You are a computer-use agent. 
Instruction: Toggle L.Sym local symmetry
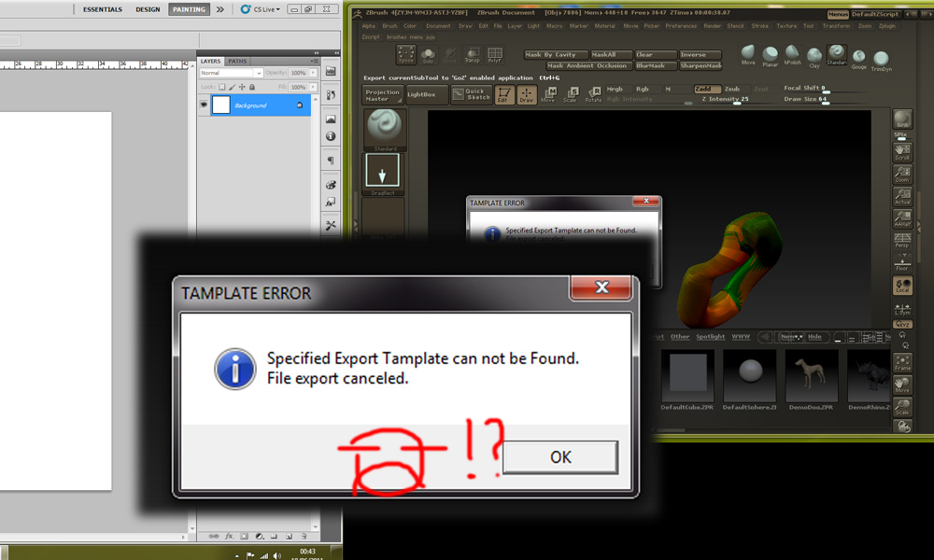tap(902, 309)
